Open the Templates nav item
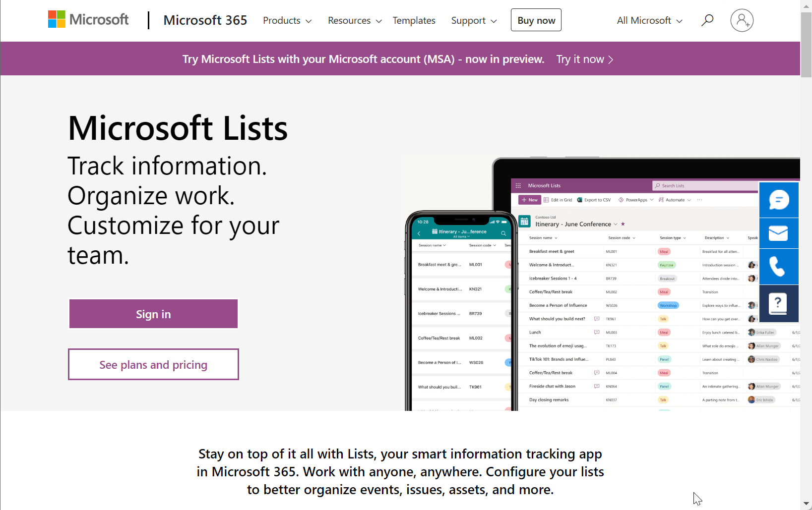 click(x=414, y=20)
